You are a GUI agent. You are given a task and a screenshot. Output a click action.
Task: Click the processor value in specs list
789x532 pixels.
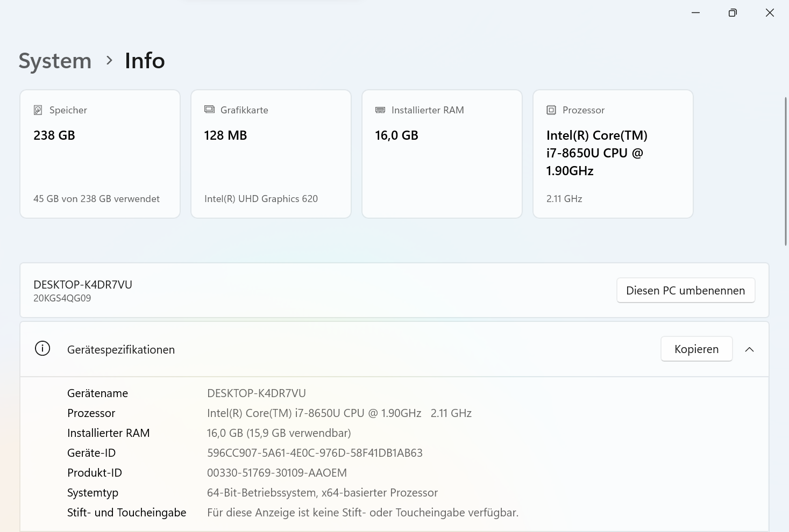click(x=339, y=413)
